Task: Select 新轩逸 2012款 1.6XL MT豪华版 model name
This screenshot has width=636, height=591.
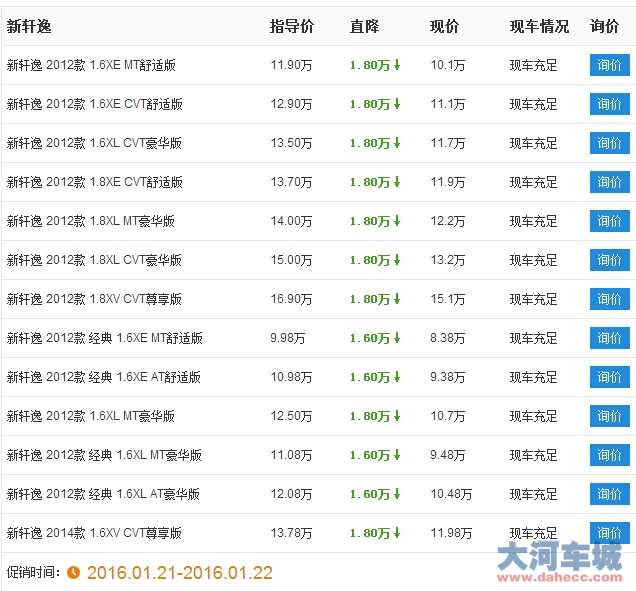Action: click(90, 416)
